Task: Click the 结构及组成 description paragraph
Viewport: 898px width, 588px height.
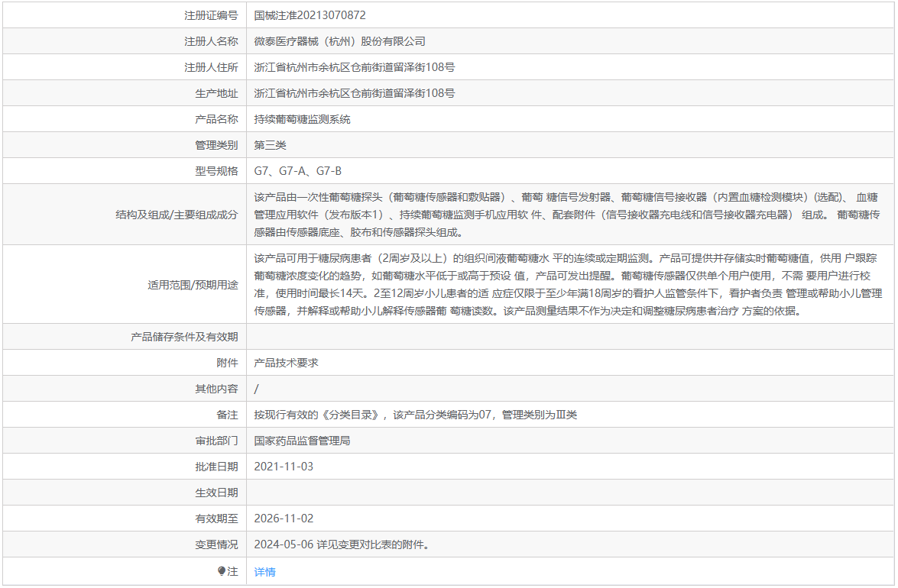Action: [567, 215]
